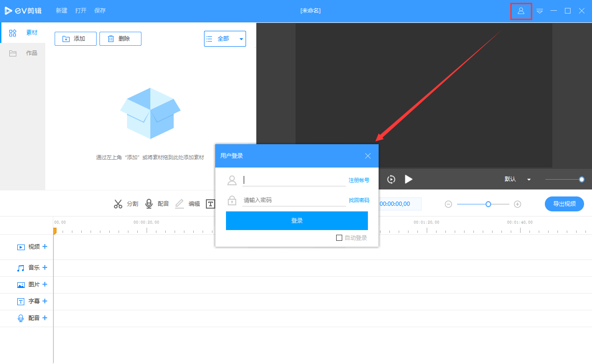Select the 分割 split scissors tool
592x364 pixels.
click(126, 203)
